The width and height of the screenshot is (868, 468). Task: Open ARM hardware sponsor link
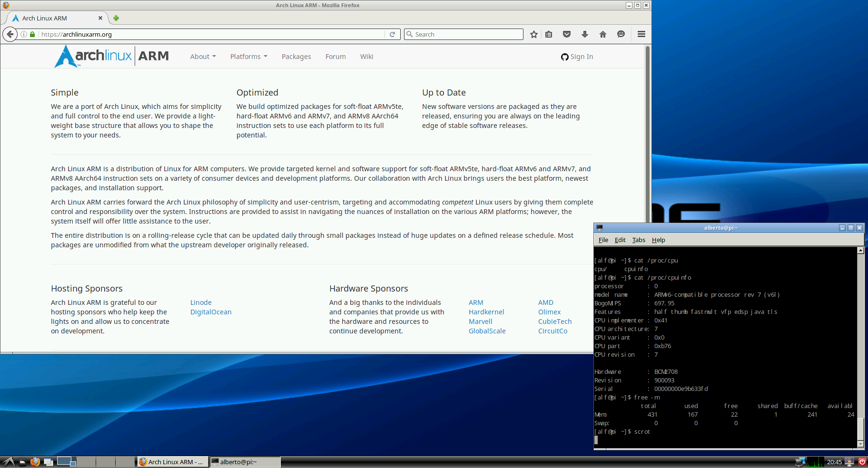point(476,302)
